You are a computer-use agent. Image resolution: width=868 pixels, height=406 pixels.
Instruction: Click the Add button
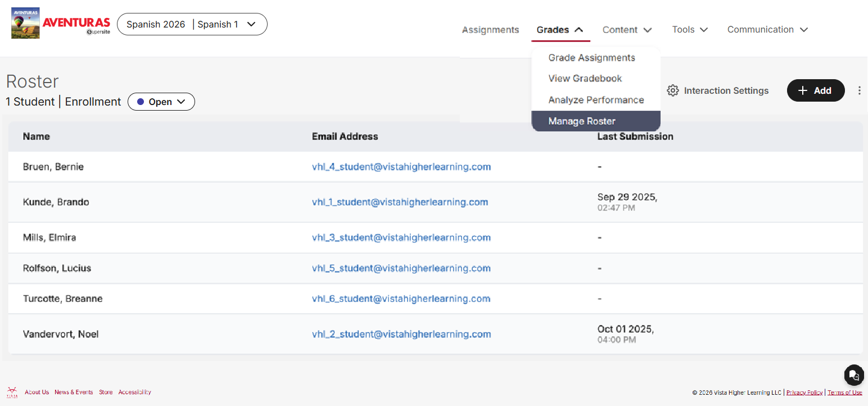click(816, 90)
